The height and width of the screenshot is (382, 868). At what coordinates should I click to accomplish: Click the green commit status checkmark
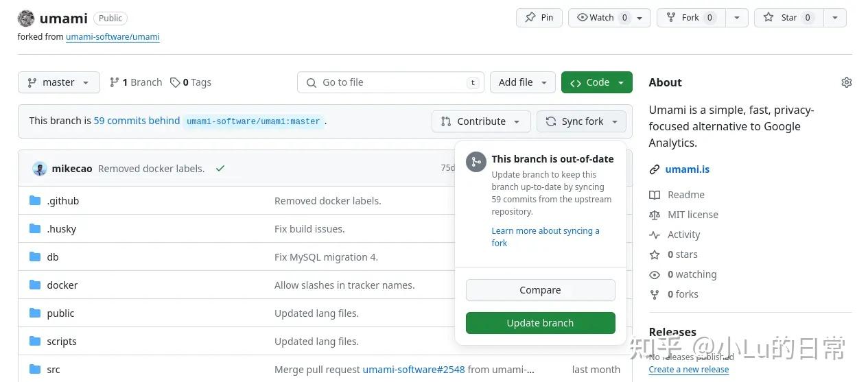click(x=220, y=168)
